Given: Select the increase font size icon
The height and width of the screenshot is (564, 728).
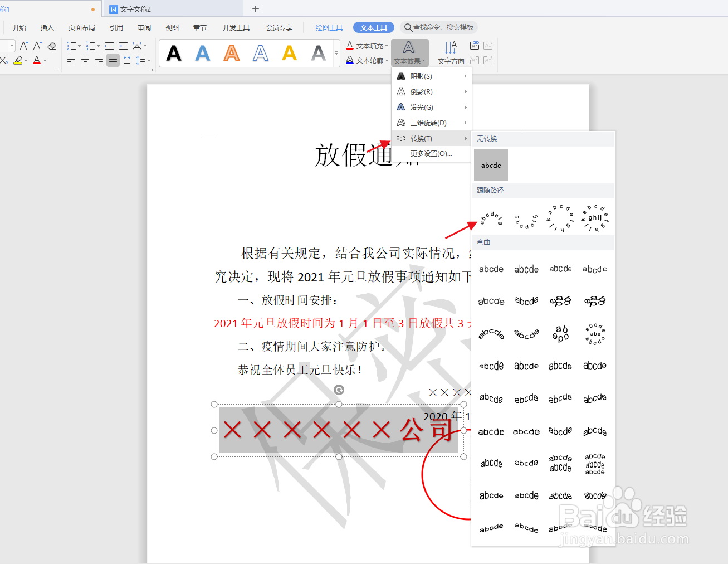Looking at the screenshot, I should tap(24, 46).
